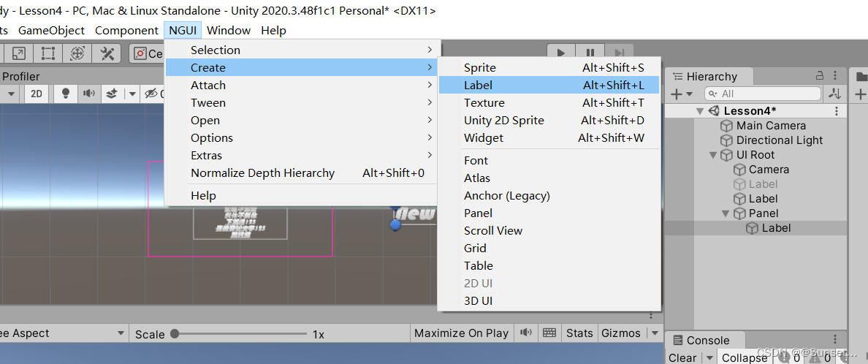Create an NGUI Grid
The width and height of the screenshot is (868, 364).
pos(549,249)
